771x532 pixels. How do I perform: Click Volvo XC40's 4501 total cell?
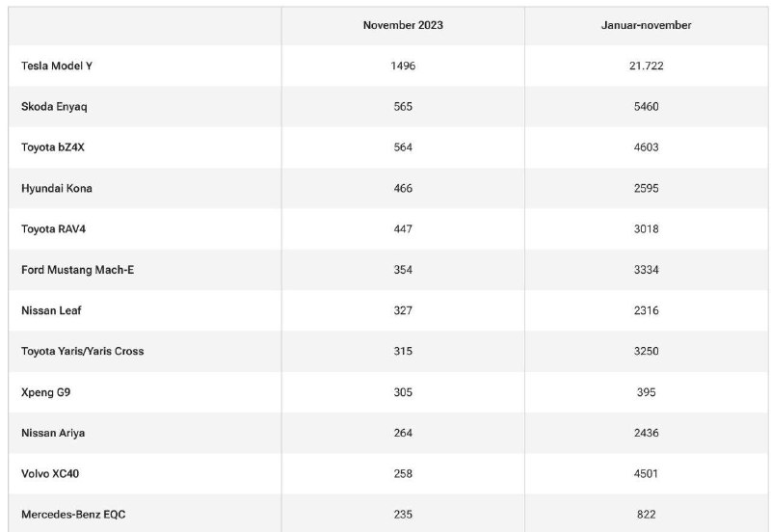coord(646,474)
